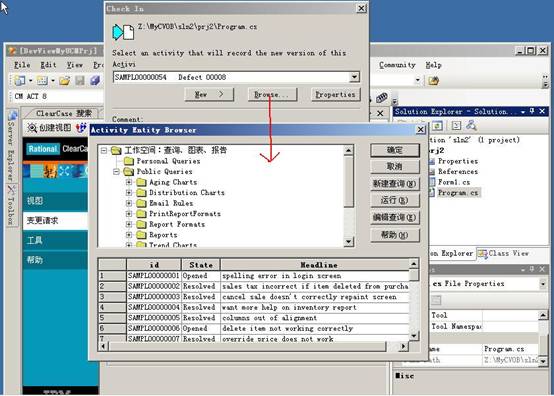Click the Properties folder icon in Solution Explorer
Image resolution: width=554 pixels, height=396 pixels.
pos(432,161)
